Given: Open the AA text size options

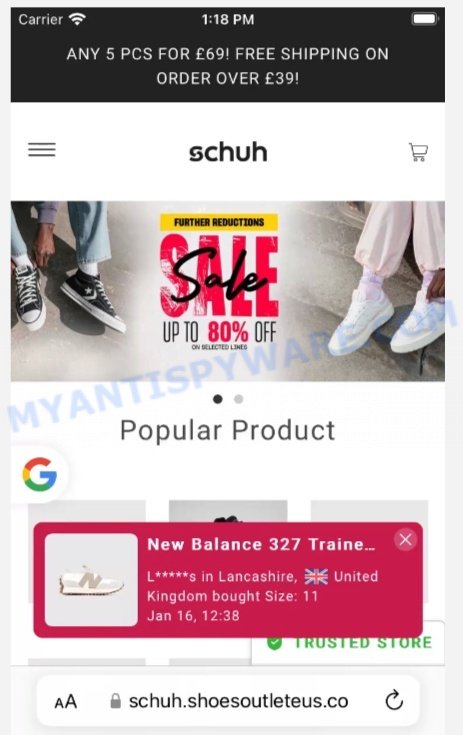Looking at the screenshot, I should (66, 702).
